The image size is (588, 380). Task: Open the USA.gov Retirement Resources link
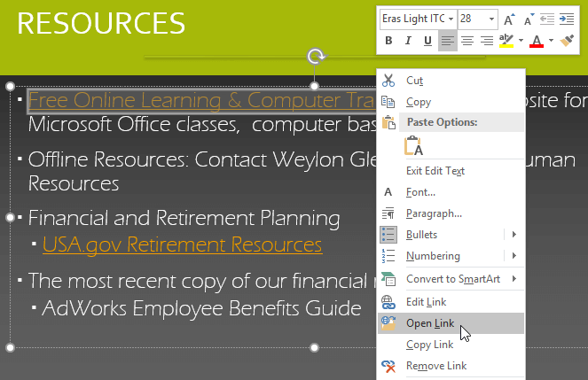[x=182, y=244]
